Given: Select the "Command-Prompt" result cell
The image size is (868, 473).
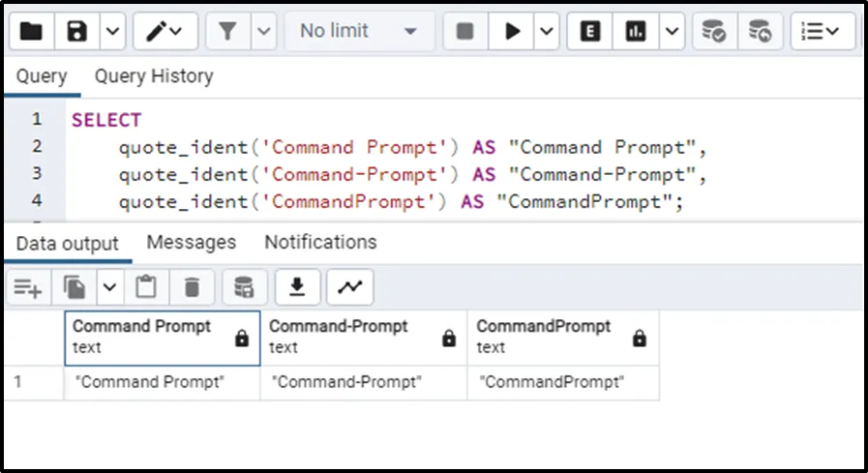Looking at the screenshot, I should [347, 382].
